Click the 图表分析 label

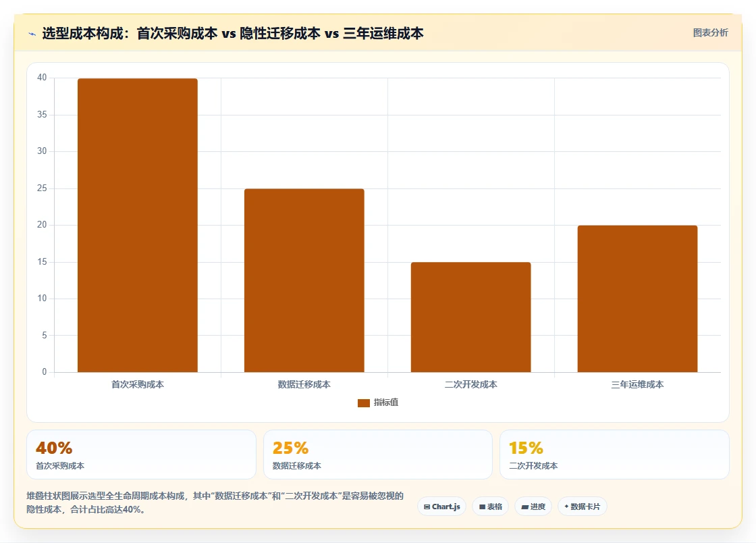click(x=710, y=33)
